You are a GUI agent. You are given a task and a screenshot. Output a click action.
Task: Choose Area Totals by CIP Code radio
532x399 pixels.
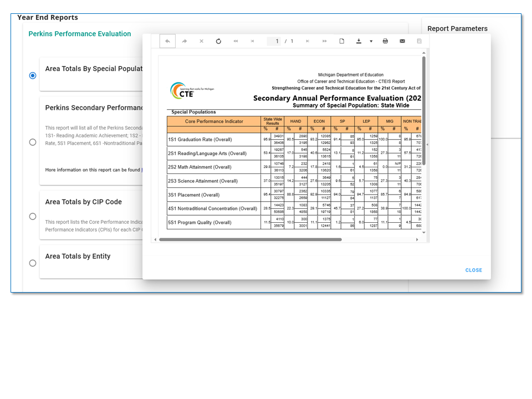pyautogui.click(x=33, y=216)
